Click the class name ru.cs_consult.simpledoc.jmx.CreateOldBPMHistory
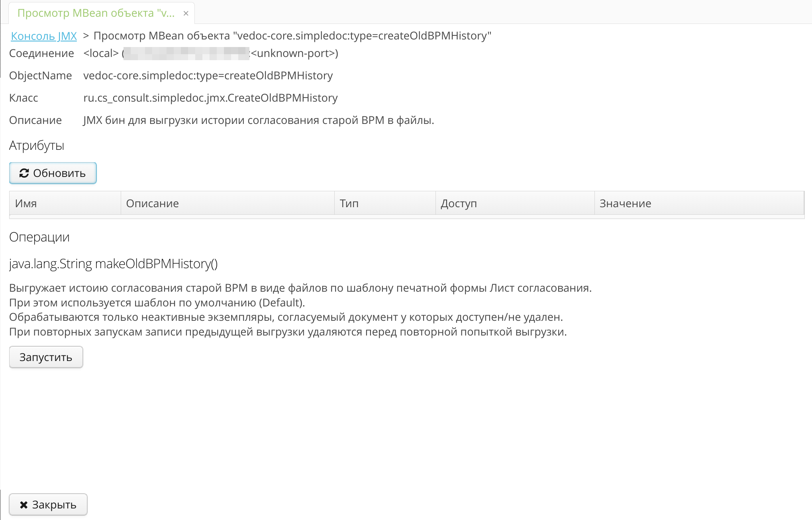This screenshot has height=520, width=812. click(210, 98)
